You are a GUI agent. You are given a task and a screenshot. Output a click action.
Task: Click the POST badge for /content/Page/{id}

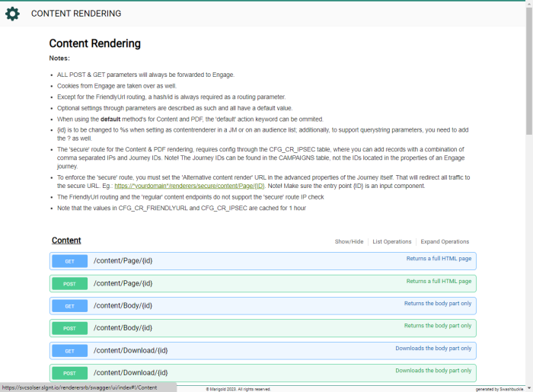click(69, 283)
